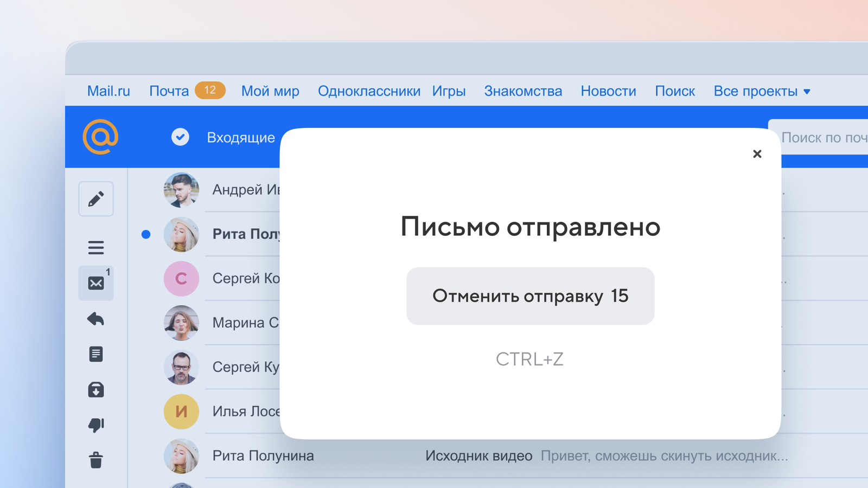Click Андрей's avatar photo

[x=181, y=190]
